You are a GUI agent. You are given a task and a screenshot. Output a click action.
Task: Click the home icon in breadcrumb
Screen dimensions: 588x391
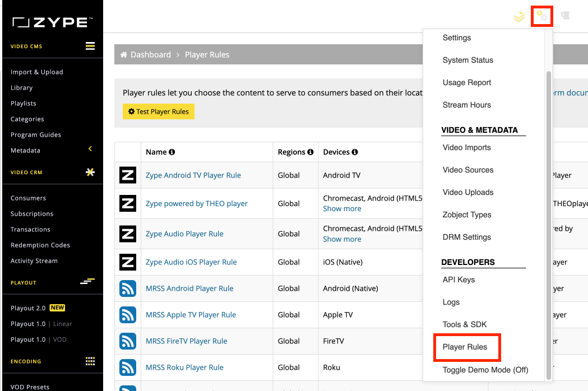(123, 55)
